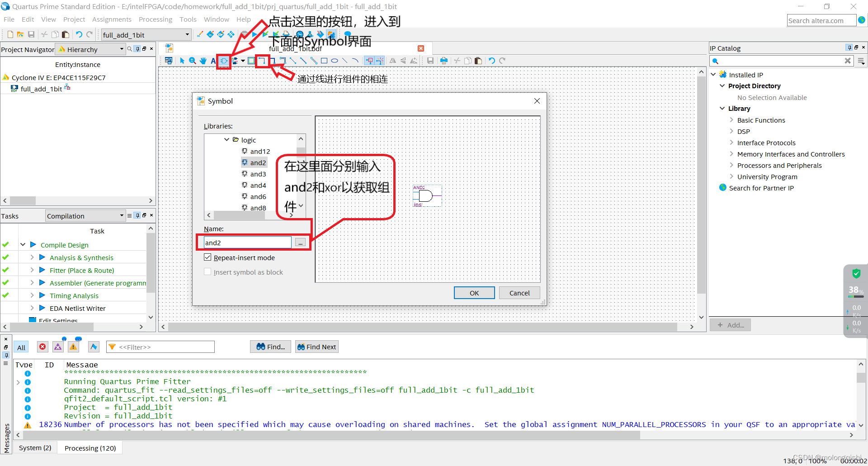Viewport: 868px width, 466px height.
Task: Expand Analysis & Synthesis task
Action: pos(32,257)
